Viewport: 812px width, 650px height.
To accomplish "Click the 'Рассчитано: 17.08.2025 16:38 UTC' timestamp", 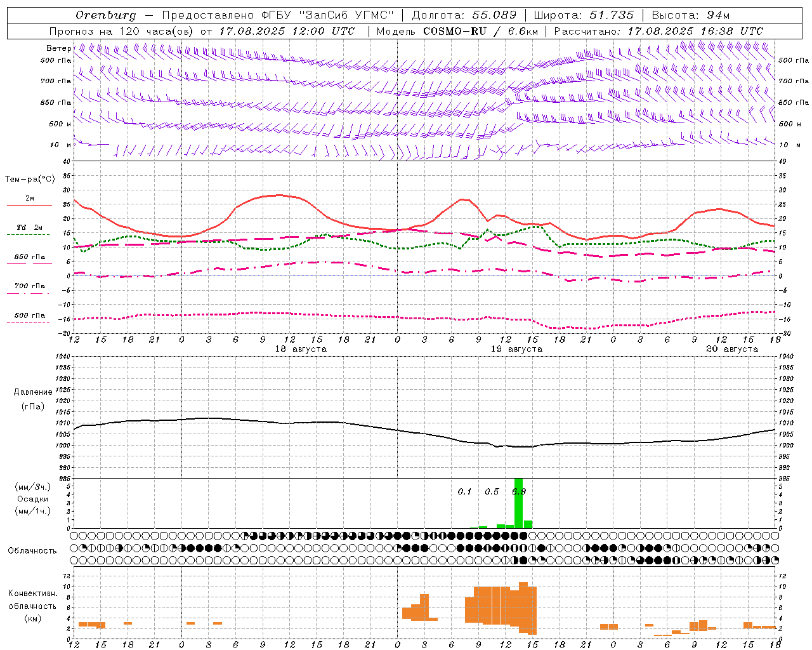I will pos(658,31).
